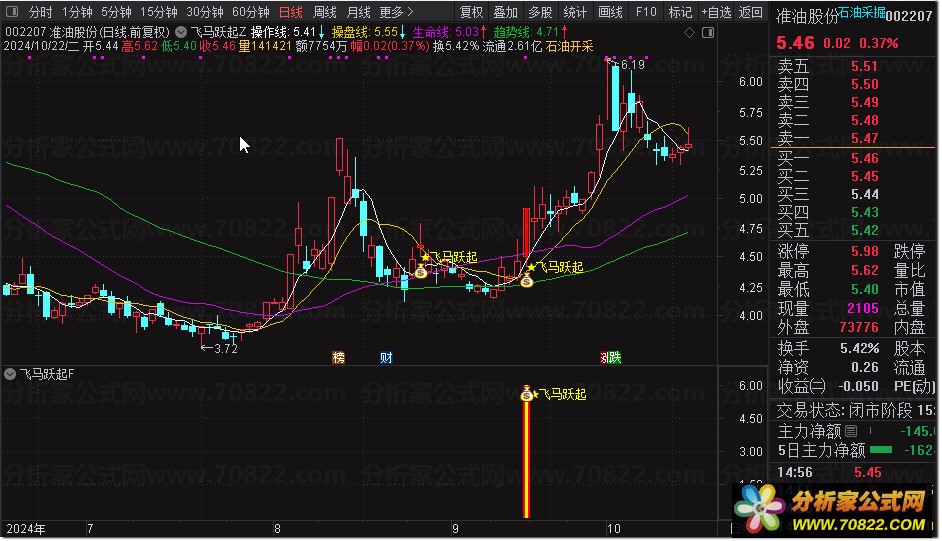Click the 5日主力净额 green bar
942x541 pixels.
[x=881, y=450]
